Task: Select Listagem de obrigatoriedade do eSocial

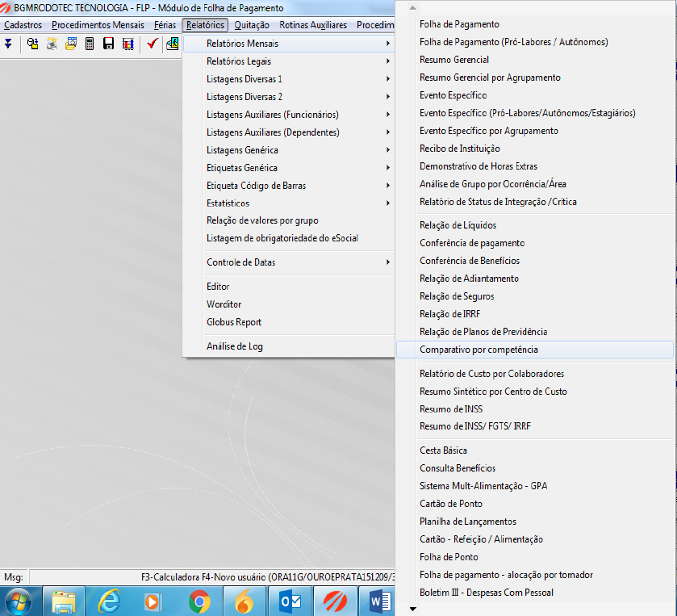Action: coord(282,238)
